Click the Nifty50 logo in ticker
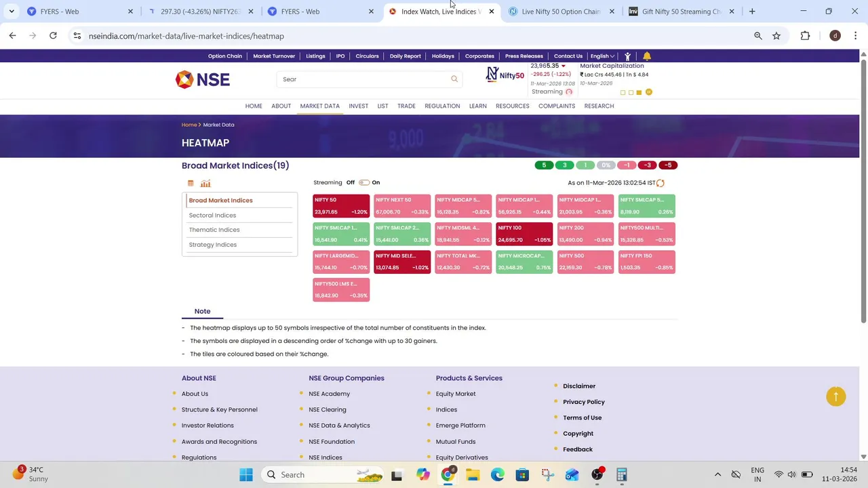Viewport: 868px width, 488px height. pyautogui.click(x=505, y=75)
